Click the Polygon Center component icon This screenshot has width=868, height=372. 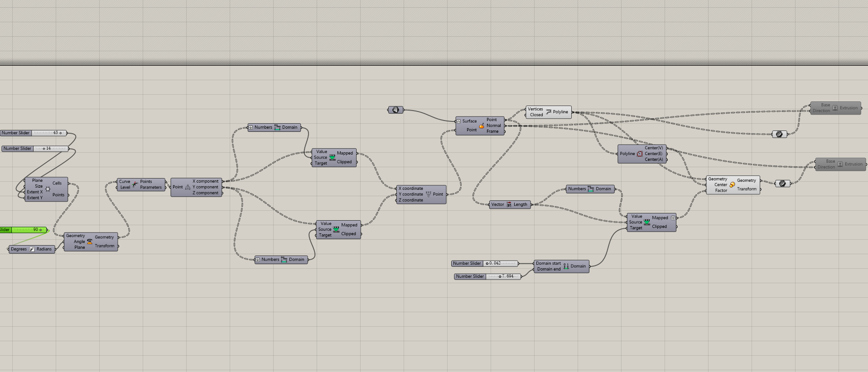[x=640, y=154]
